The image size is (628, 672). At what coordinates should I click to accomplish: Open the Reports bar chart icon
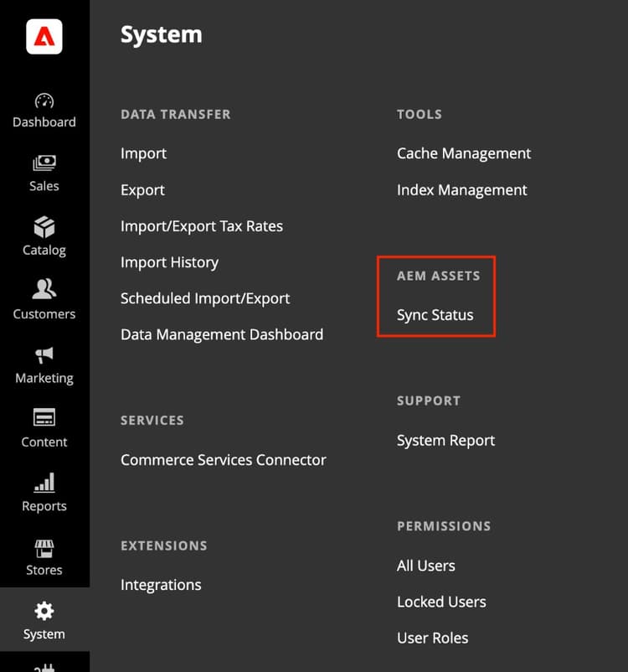tap(44, 482)
